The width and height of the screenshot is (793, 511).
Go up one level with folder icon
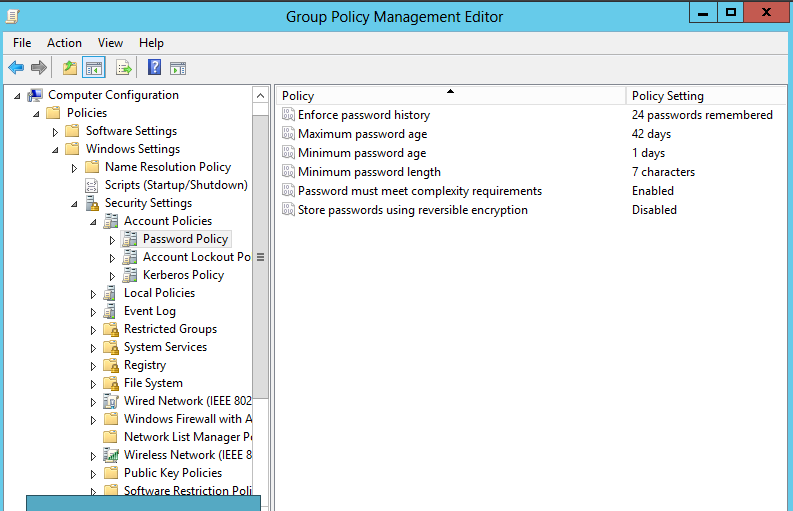pos(70,67)
